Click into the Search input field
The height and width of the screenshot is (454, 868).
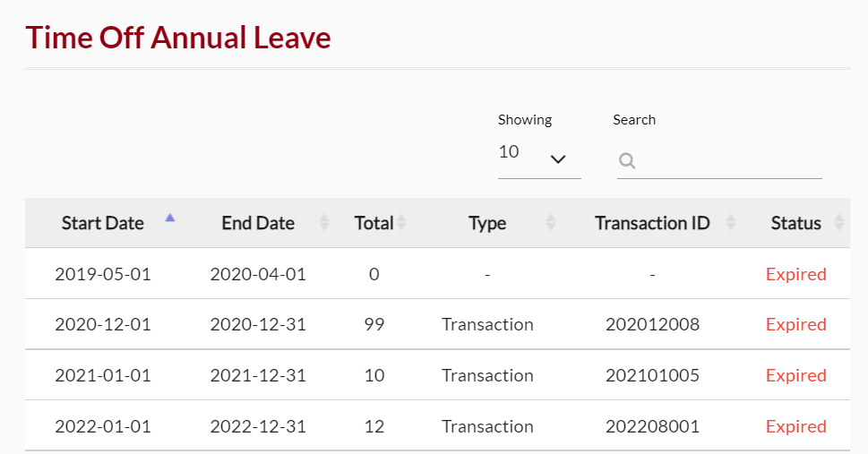[x=719, y=160]
